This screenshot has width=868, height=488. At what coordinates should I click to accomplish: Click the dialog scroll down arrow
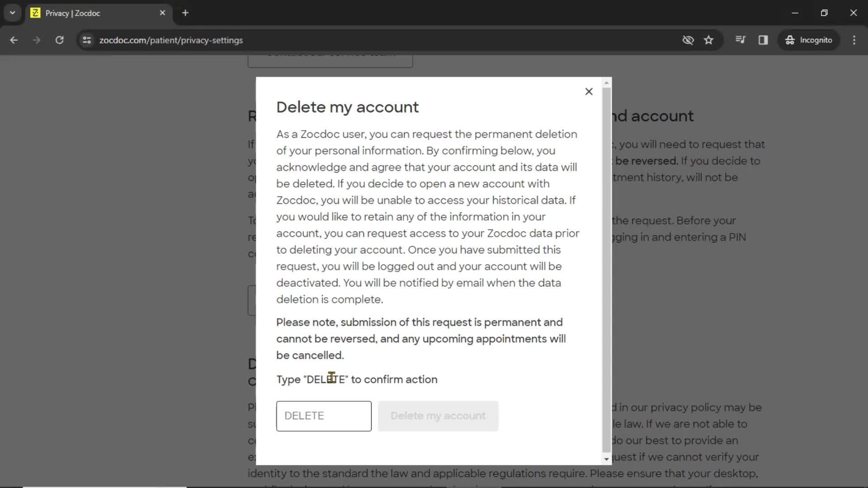[x=607, y=459]
